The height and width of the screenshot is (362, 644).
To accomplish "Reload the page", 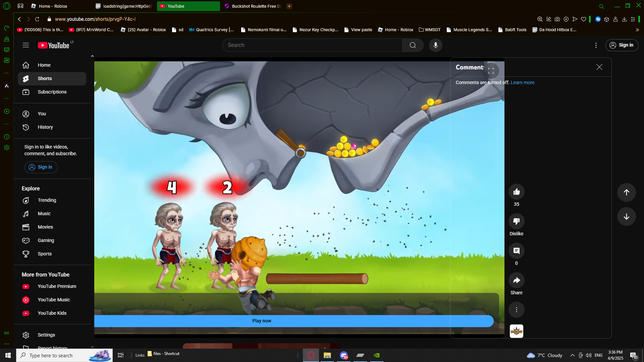I will click(37, 19).
